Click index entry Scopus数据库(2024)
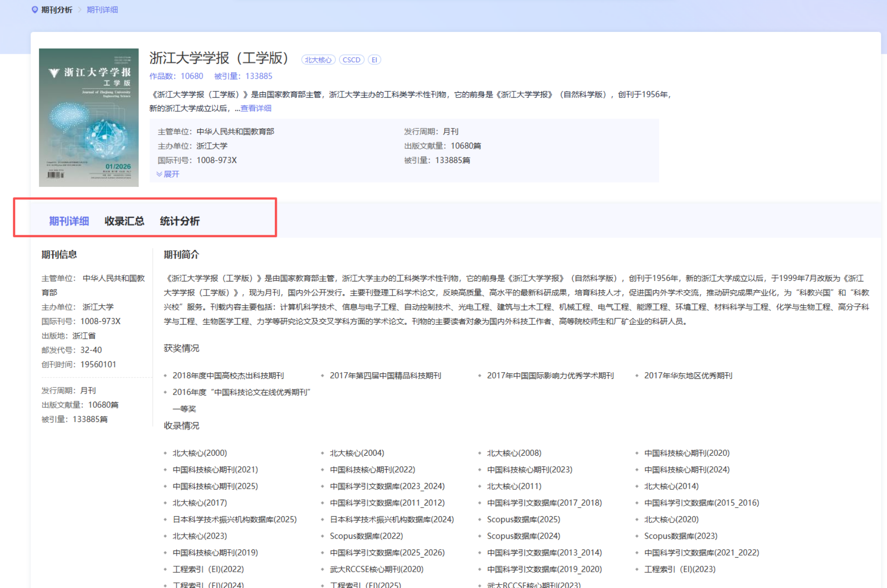The width and height of the screenshot is (887, 588). click(x=524, y=536)
